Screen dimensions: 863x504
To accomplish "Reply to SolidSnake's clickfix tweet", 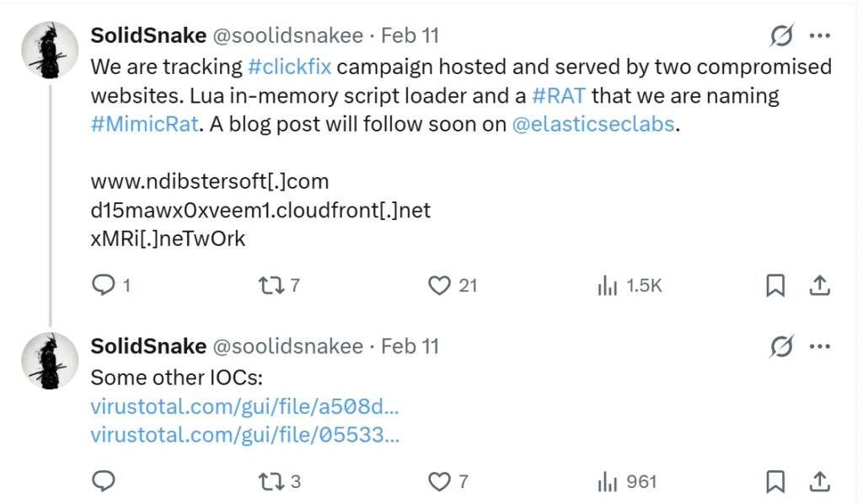I will pyautogui.click(x=105, y=286).
